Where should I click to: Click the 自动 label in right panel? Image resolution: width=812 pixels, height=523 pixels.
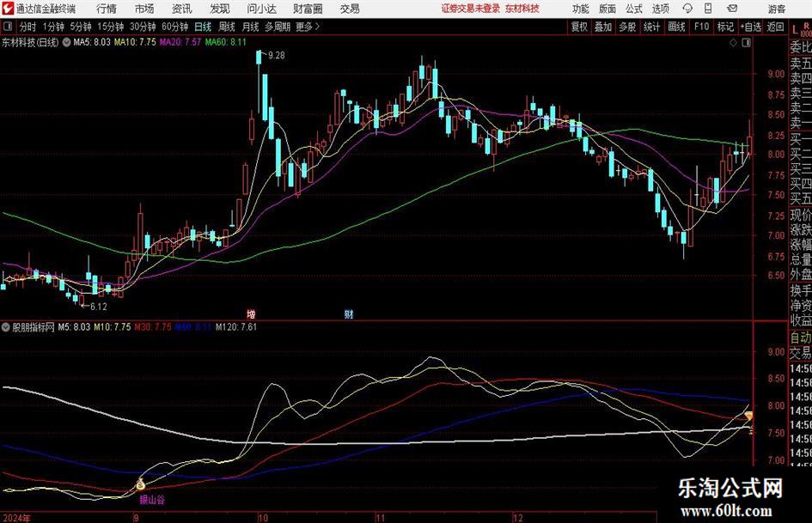pos(801,338)
